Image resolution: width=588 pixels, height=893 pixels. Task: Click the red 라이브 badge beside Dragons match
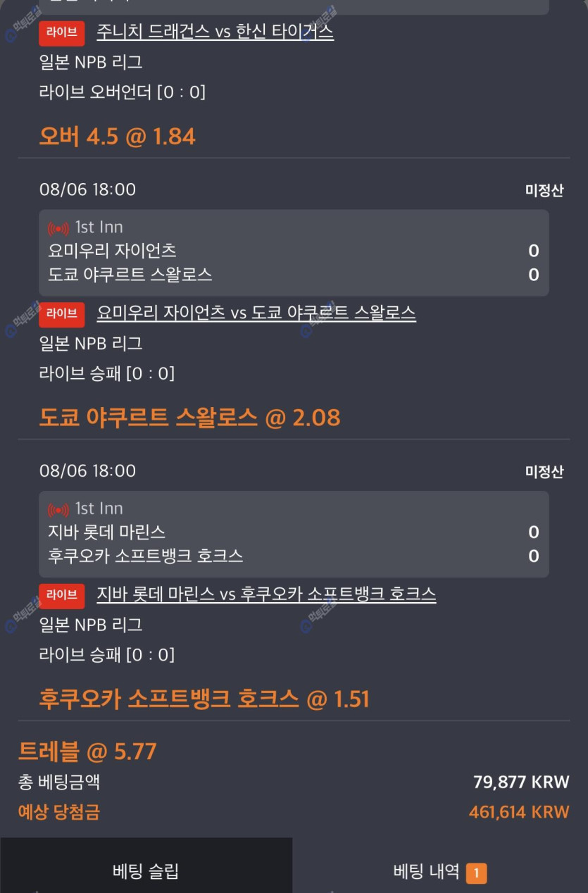tap(62, 33)
